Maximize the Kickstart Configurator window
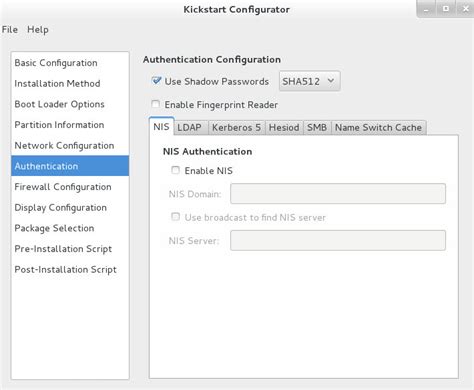Viewport: 474px width, 390px height. [x=446, y=9]
